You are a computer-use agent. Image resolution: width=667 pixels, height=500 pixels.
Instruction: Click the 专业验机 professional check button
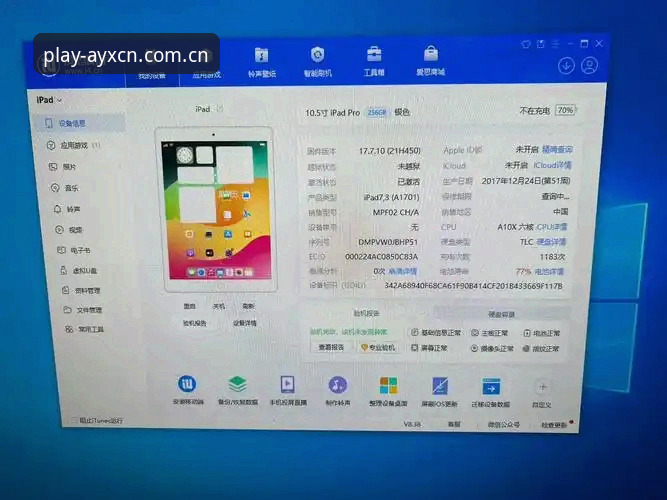click(378, 348)
